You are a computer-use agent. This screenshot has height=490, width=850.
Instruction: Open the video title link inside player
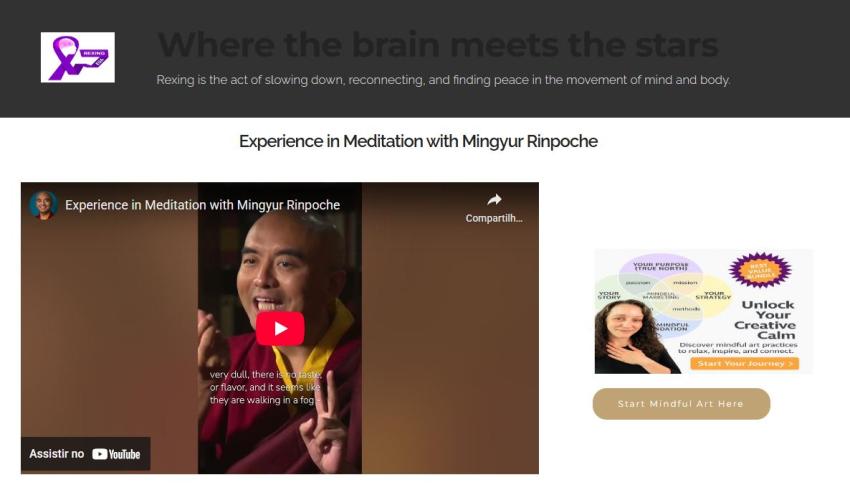202,205
